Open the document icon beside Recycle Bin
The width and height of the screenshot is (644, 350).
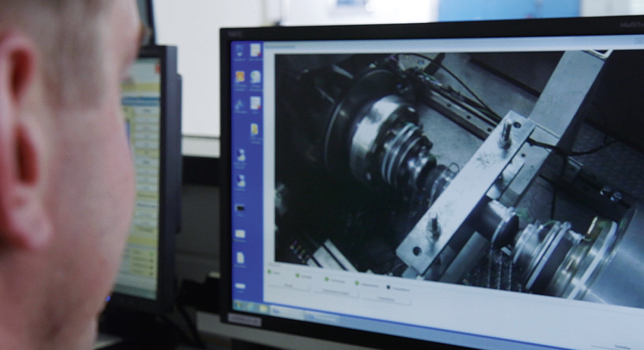(x=255, y=51)
